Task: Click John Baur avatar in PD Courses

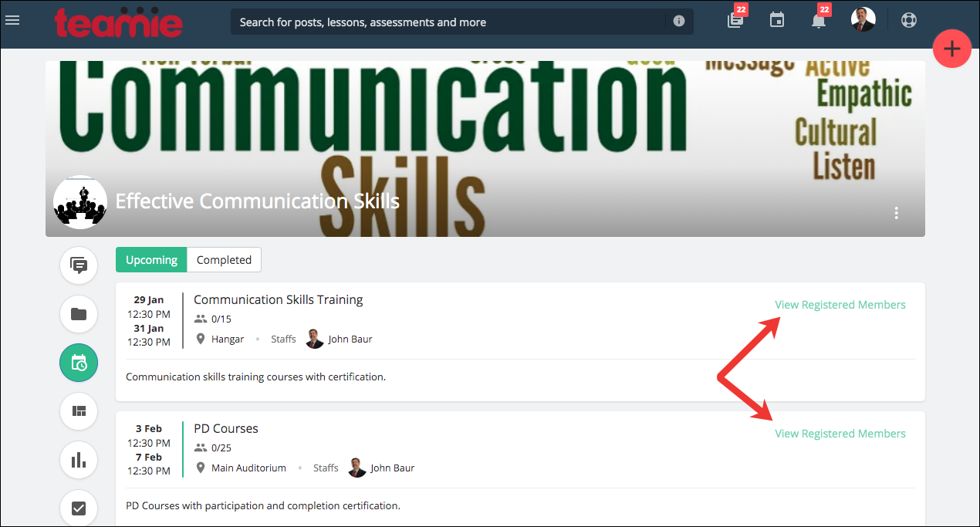Action: tap(357, 468)
